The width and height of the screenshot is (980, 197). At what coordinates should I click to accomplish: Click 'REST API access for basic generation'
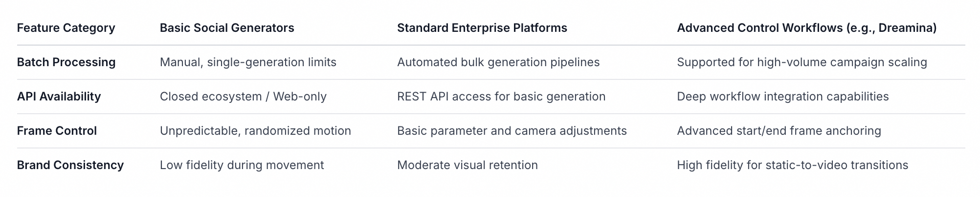[x=501, y=97]
